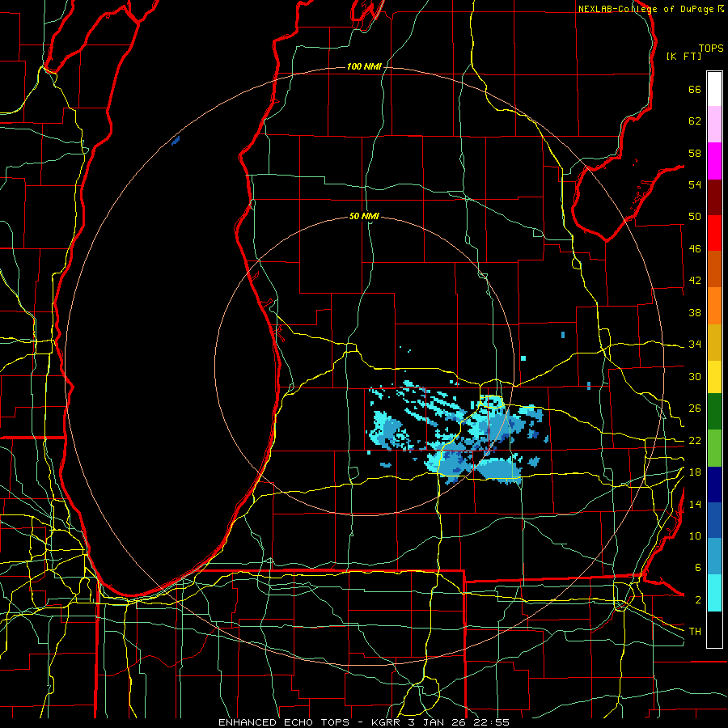Viewport: 728px width, 728px height.
Task: Click the bright red 50 kft legend swatch
Action: coord(714,233)
